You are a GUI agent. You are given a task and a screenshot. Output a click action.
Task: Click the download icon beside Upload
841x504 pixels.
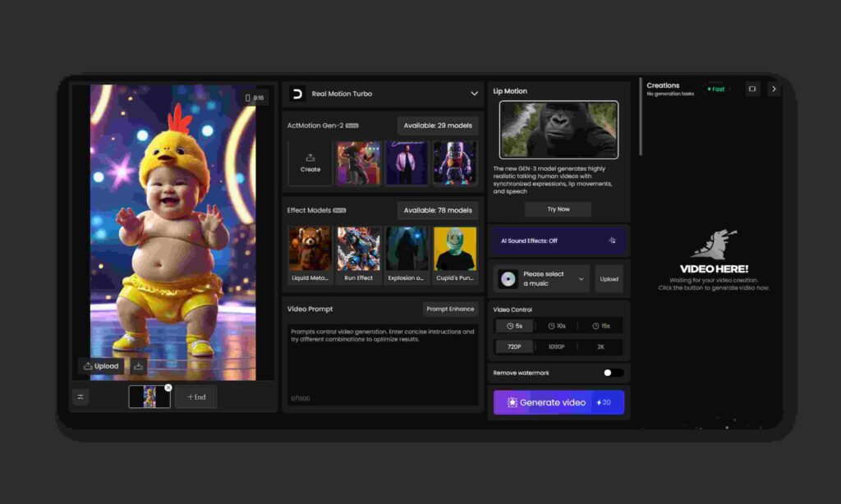pyautogui.click(x=139, y=366)
